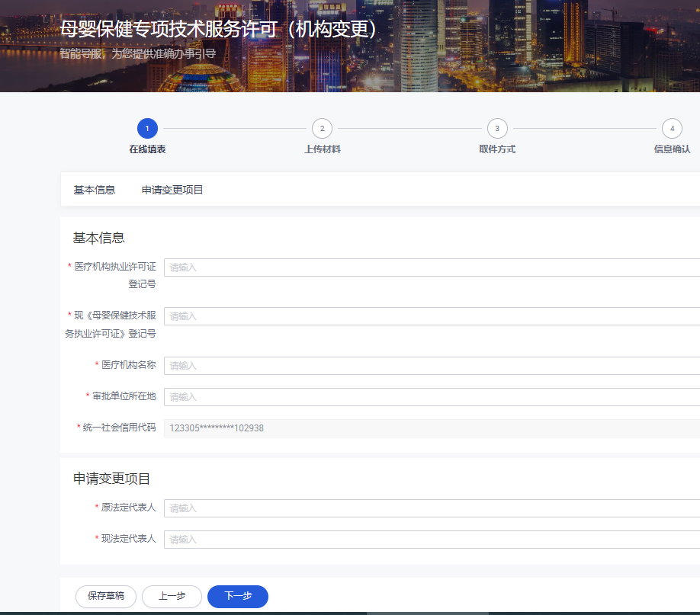Image resolution: width=700 pixels, height=615 pixels.
Task: Click the 审批单位所在地 field label
Action: (124, 396)
